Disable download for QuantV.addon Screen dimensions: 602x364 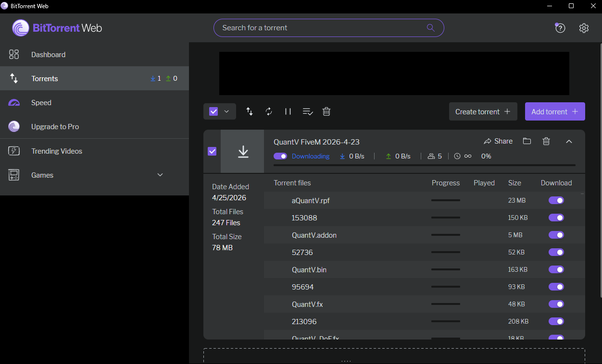(x=556, y=235)
